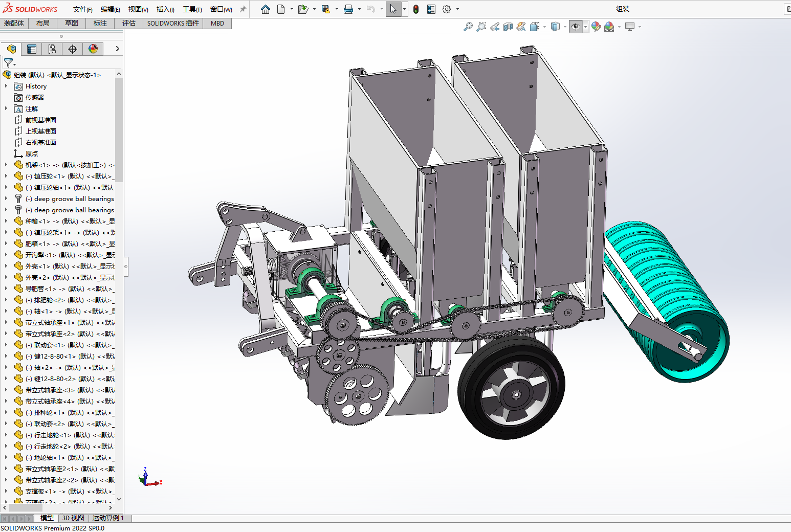
Task: Click the Print icon
Action: [348, 9]
